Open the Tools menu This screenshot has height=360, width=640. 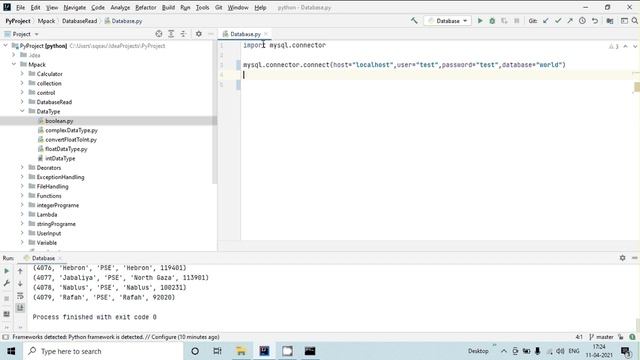point(202,8)
